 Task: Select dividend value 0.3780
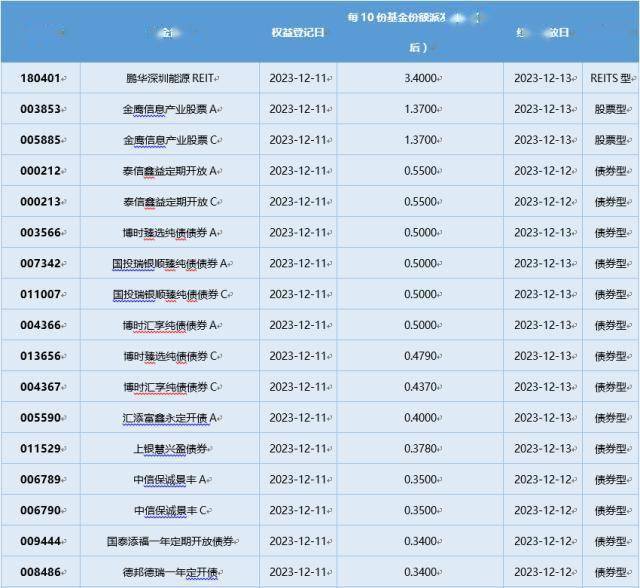pyautogui.click(x=420, y=449)
